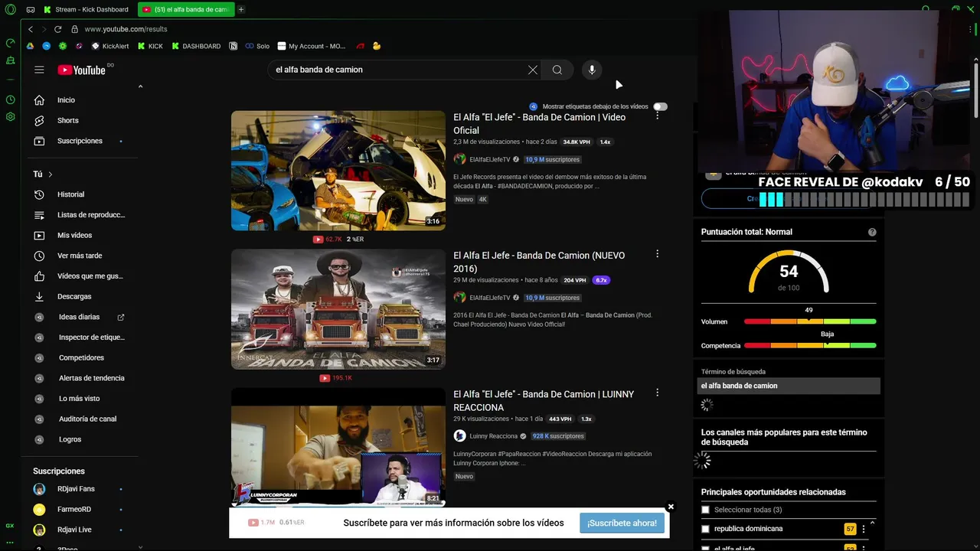Switch to Stream - Kick Dashboard tab
The height and width of the screenshot is (551, 980).
tap(86, 10)
